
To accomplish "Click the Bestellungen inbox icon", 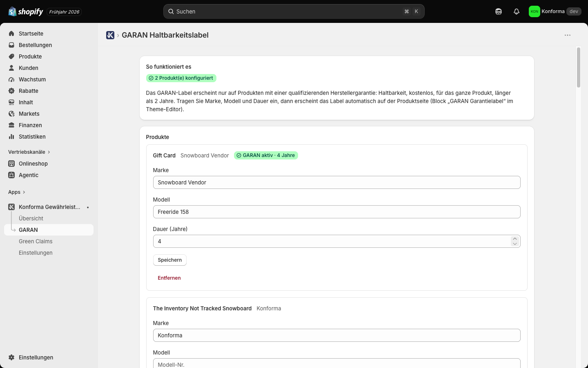I will 11,45.
